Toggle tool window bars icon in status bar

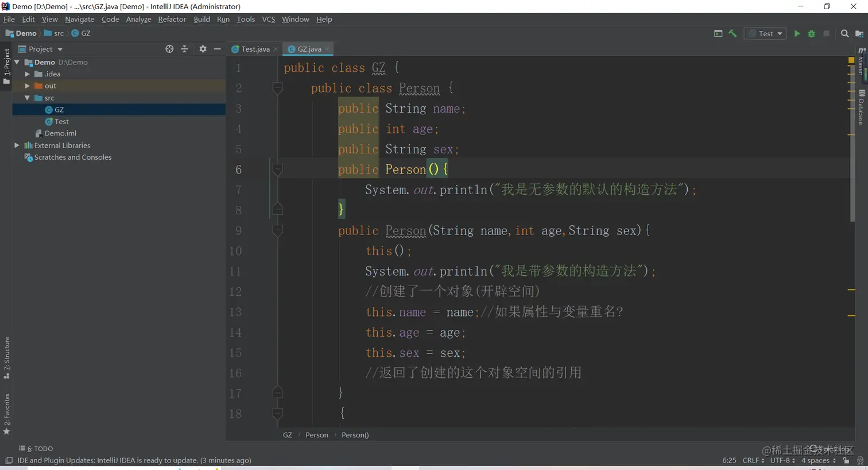9,460
